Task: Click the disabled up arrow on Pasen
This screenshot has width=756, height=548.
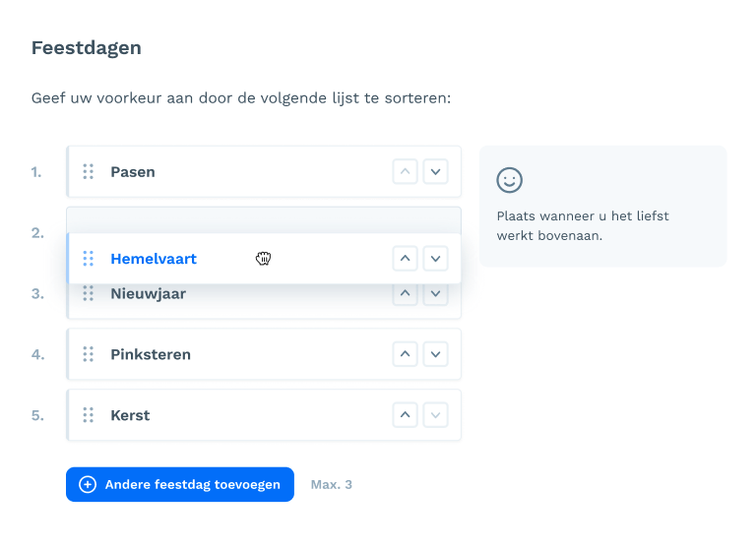Action: pyautogui.click(x=405, y=171)
